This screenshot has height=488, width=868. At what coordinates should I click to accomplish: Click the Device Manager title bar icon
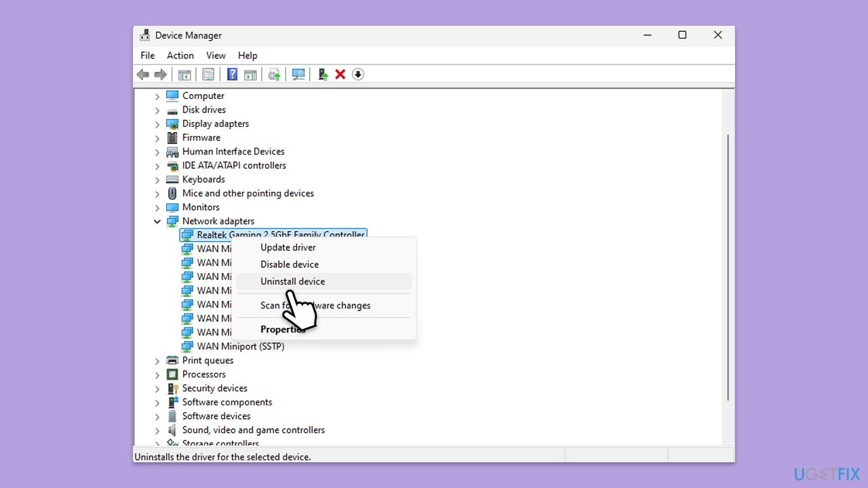[144, 35]
